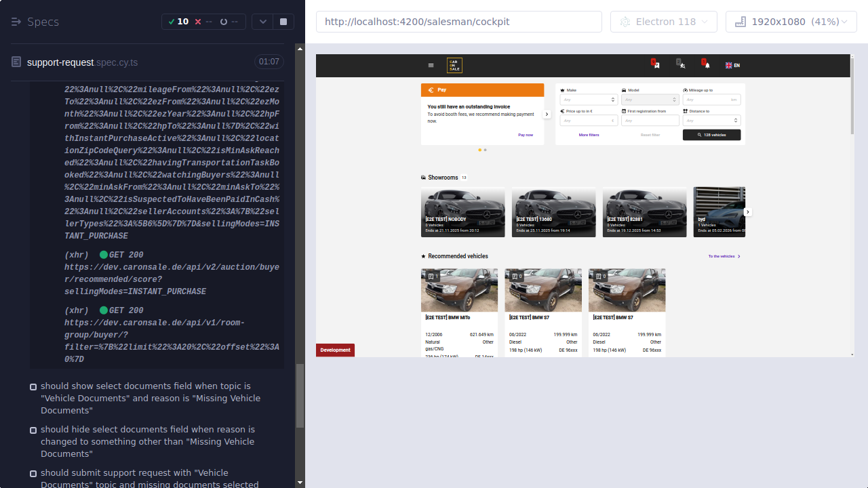Click the Specs icon in the Cypress sidebar
868x488 pixels.
coord(16,22)
